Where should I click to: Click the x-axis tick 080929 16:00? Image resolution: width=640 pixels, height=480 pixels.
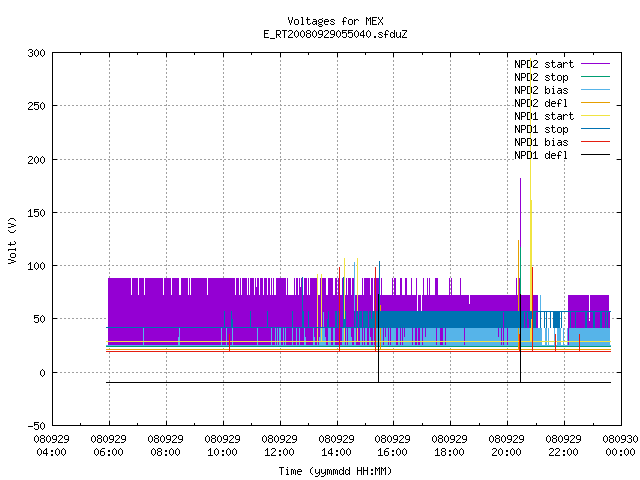tap(393, 446)
